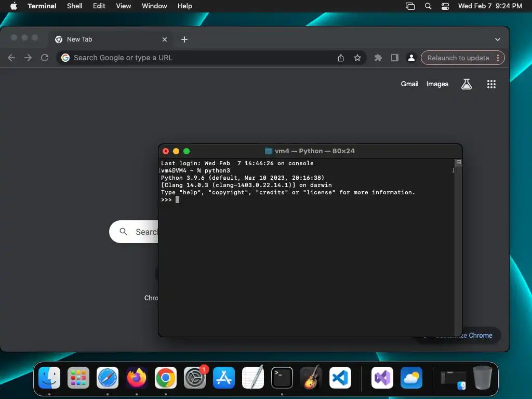Click the share icon in address bar

[x=341, y=58]
